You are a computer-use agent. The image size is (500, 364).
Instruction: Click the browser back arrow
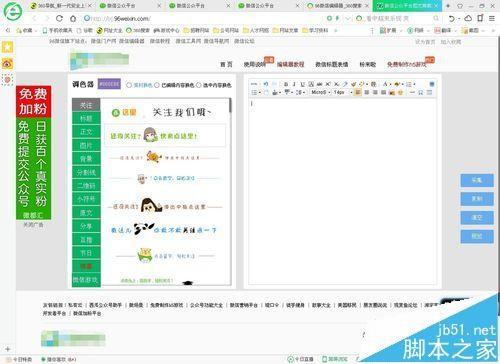(x=34, y=18)
